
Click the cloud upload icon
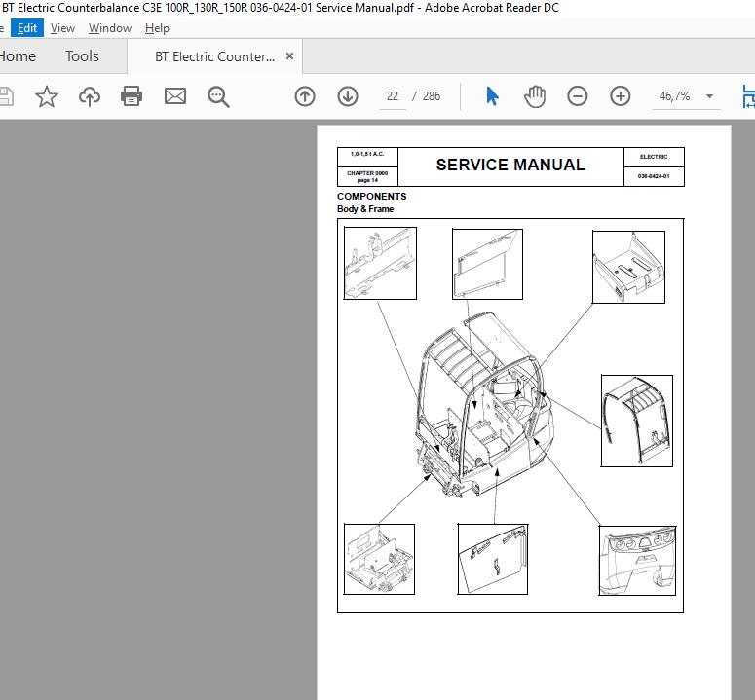90,96
